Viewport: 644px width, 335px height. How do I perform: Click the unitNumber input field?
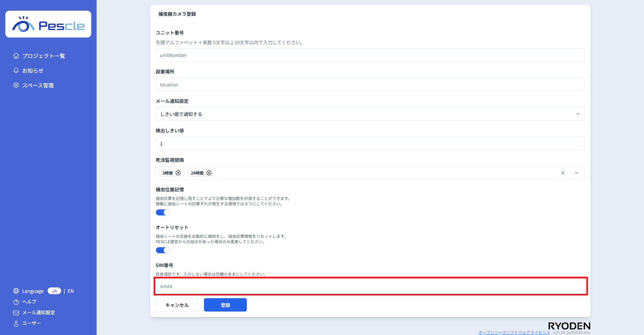[x=370, y=55]
